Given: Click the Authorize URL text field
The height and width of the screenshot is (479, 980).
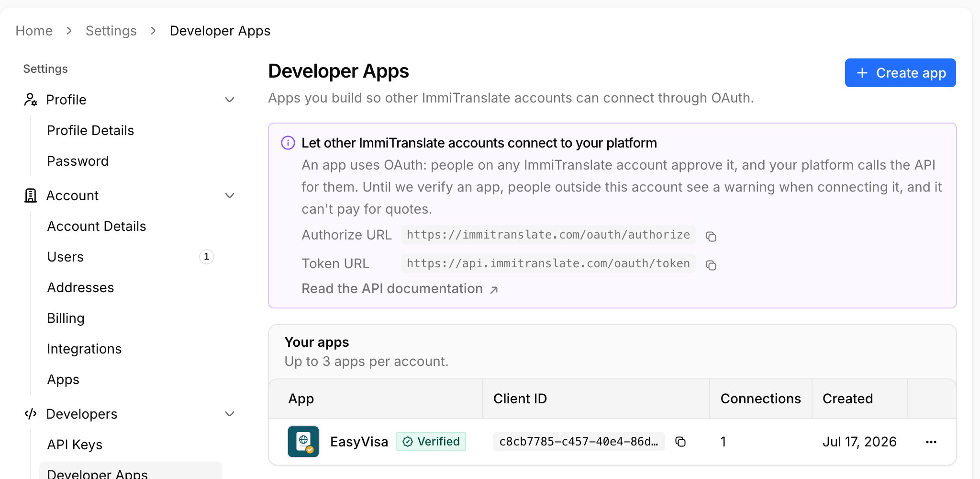Looking at the screenshot, I should click(x=548, y=235).
